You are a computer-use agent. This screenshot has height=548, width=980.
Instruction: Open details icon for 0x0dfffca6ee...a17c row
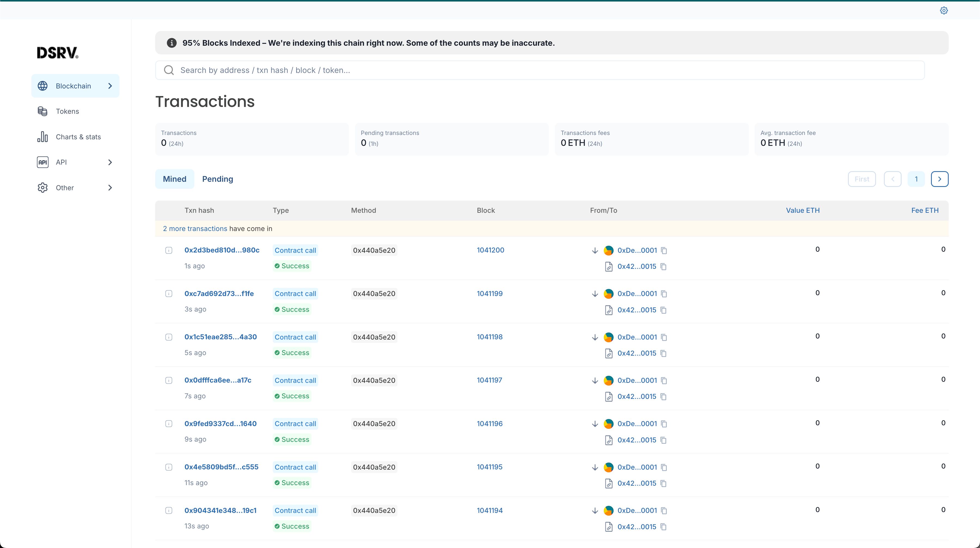169,380
